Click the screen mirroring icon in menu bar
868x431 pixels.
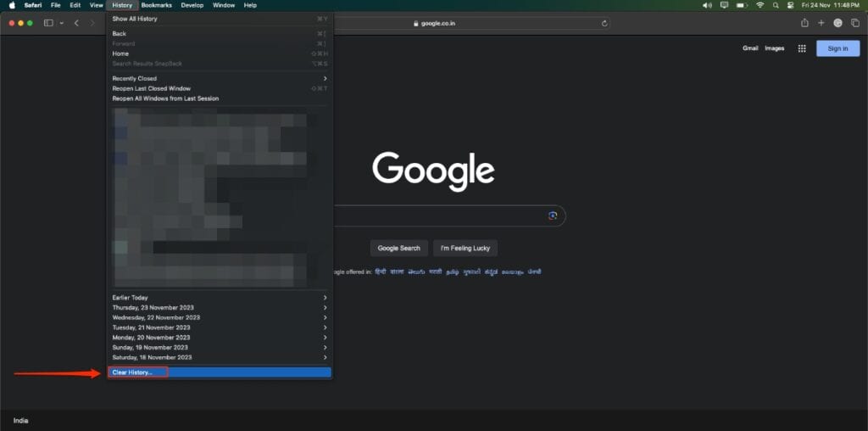coord(724,5)
